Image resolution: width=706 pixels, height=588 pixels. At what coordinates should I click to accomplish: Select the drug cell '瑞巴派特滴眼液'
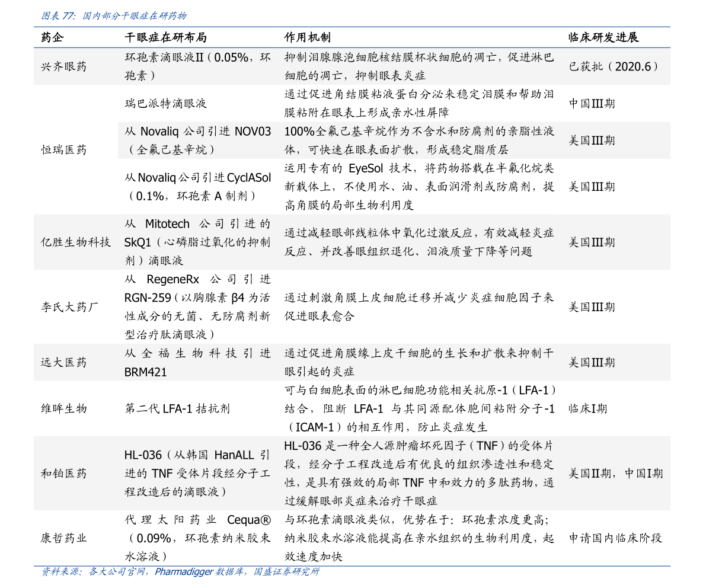166,104
